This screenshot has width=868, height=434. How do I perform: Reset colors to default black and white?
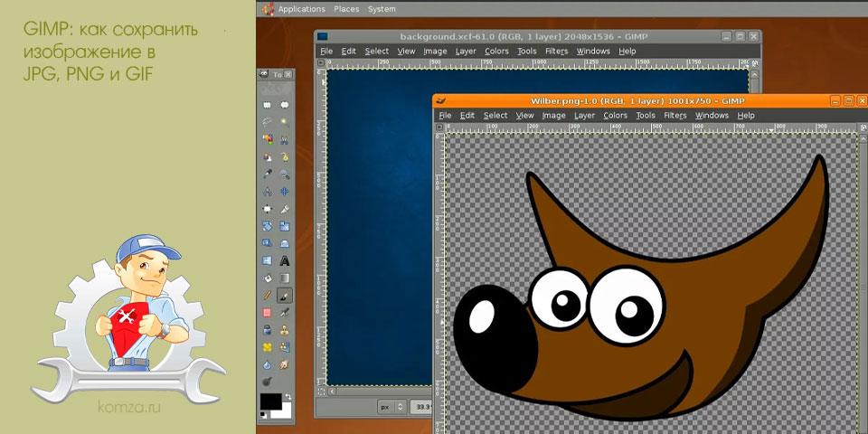[263, 415]
